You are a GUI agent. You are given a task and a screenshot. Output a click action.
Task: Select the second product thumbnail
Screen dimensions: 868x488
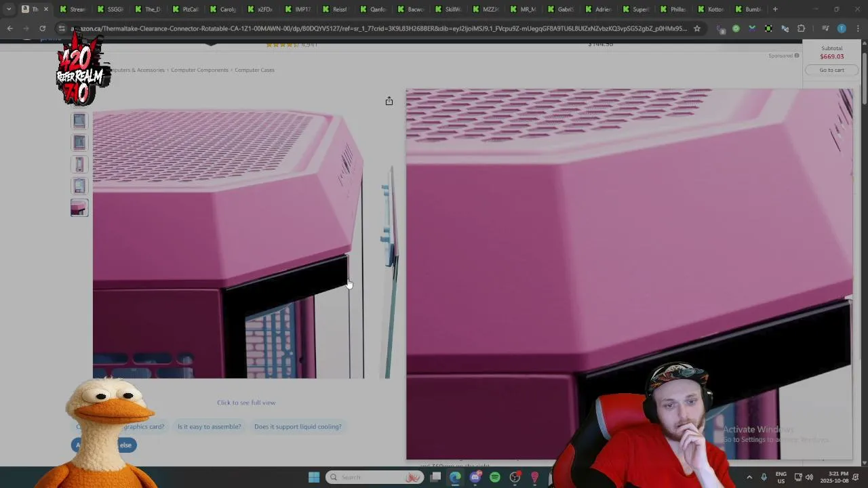(x=79, y=142)
